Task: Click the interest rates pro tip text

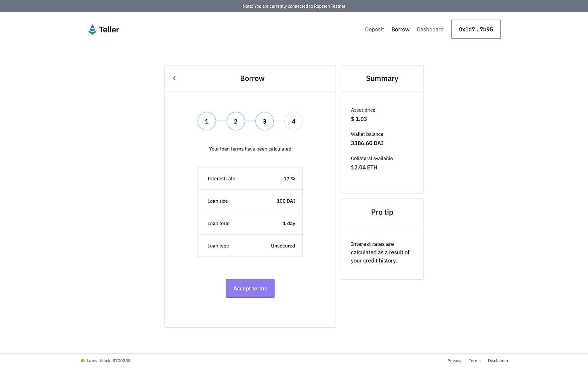Action: [380, 252]
